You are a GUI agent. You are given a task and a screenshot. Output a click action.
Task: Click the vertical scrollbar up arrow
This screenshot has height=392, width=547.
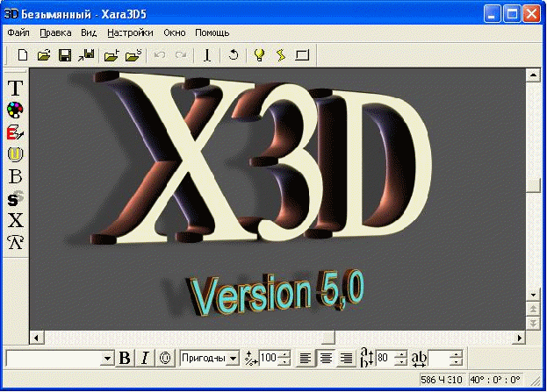pyautogui.click(x=533, y=75)
